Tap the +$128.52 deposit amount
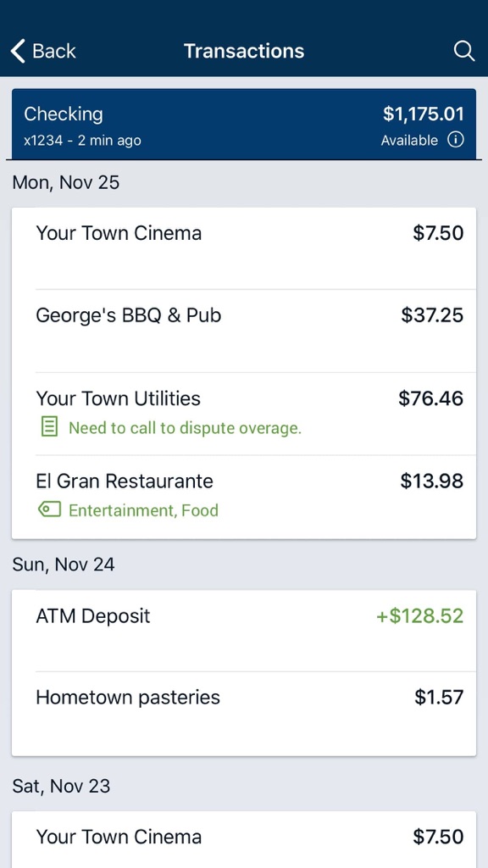 (x=420, y=616)
